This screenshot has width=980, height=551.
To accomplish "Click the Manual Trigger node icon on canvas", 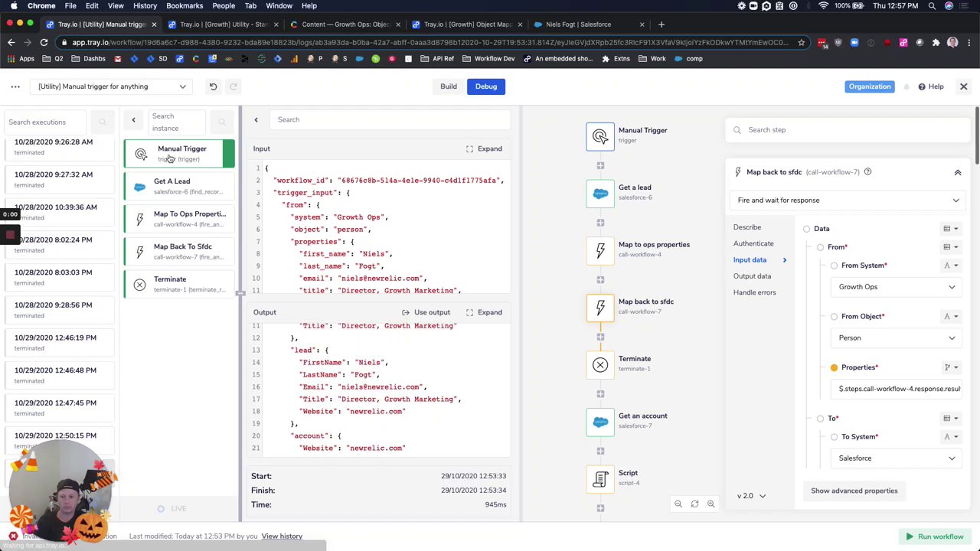I will [600, 136].
